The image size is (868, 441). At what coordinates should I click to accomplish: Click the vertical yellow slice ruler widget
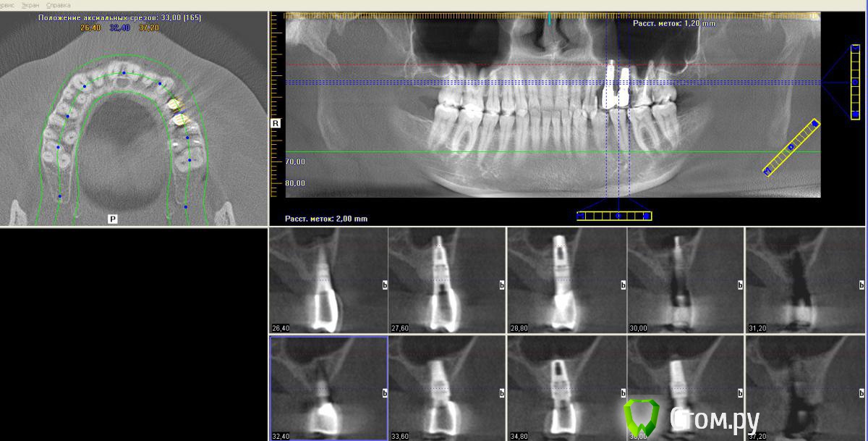tap(855, 81)
